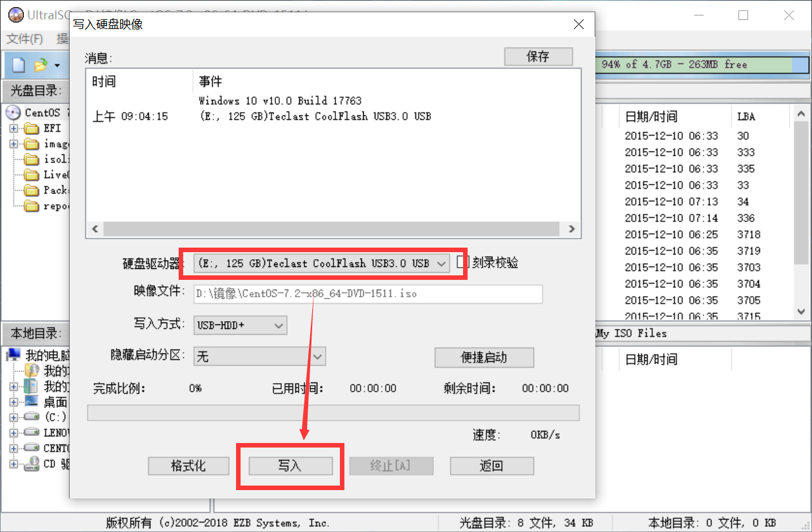Expand the CENTOS drive node
The height and width of the screenshot is (532, 812).
point(14,448)
